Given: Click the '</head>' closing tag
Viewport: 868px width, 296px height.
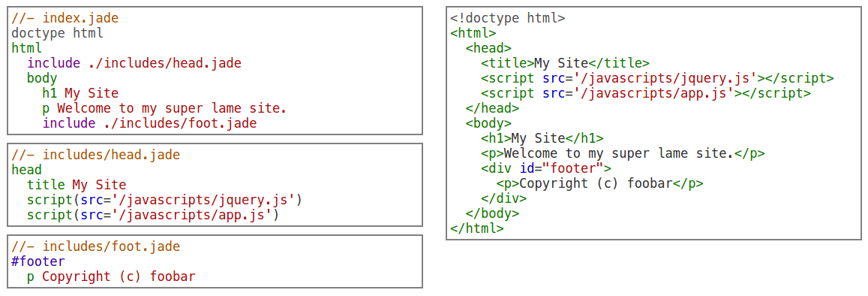Looking at the screenshot, I should 492,108.
